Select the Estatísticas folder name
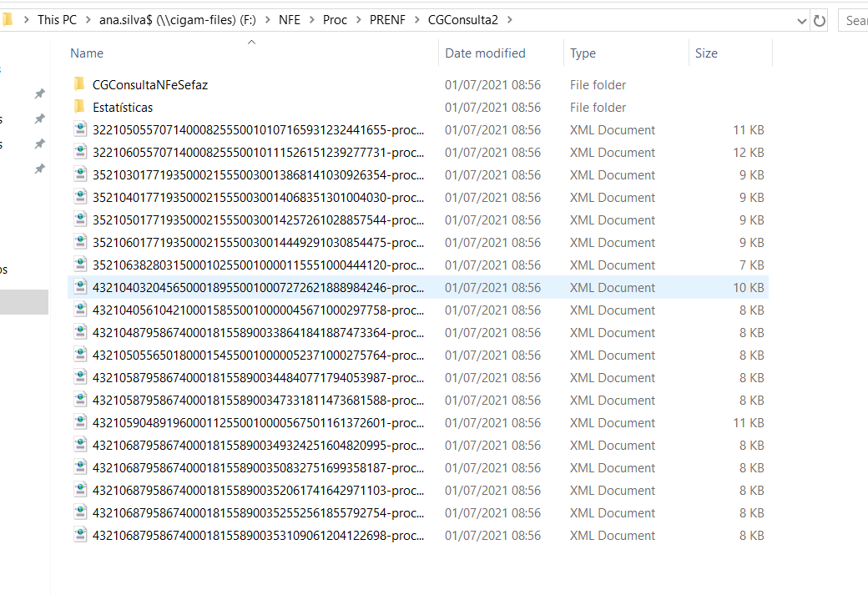The width and height of the screenshot is (868, 595). coord(123,108)
